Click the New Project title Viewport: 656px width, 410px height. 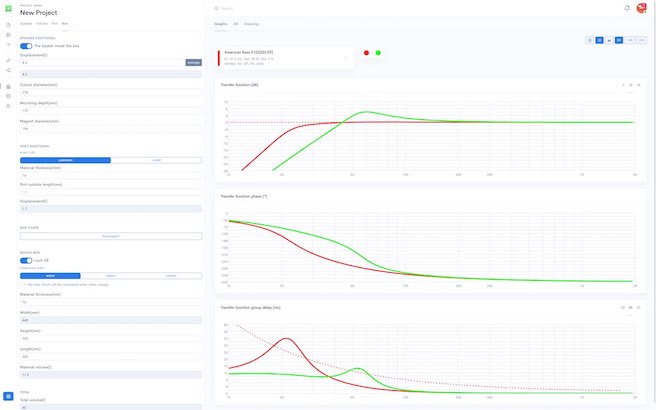[38, 13]
